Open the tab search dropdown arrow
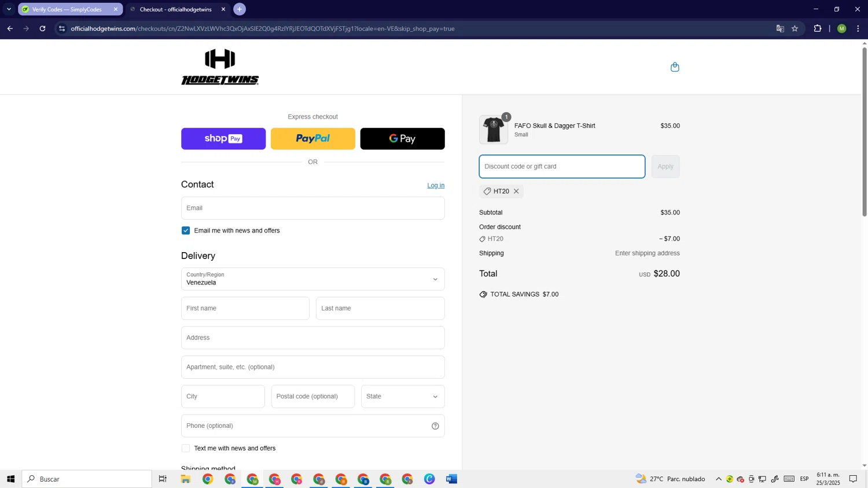The width and height of the screenshot is (868, 488). 9,9
